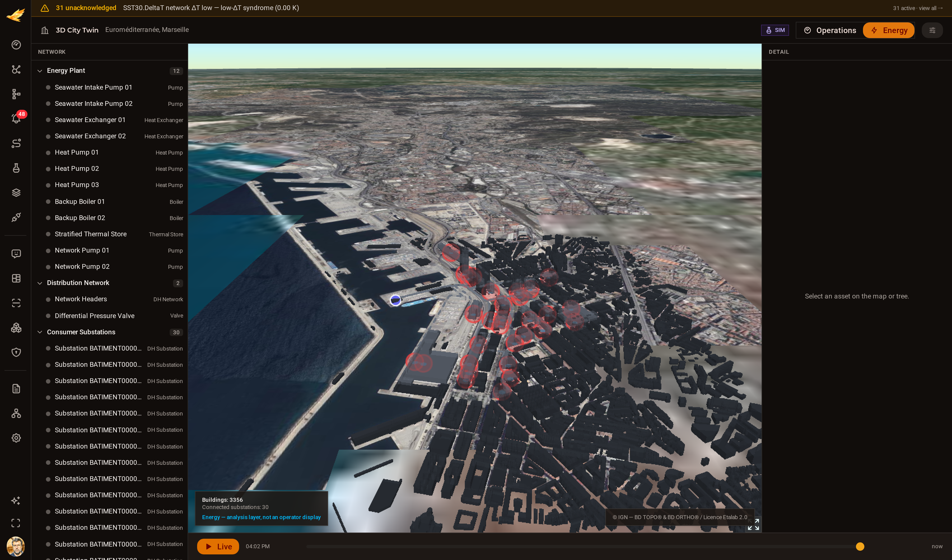
Task: Select Backup Boiler 01
Action: (109, 201)
